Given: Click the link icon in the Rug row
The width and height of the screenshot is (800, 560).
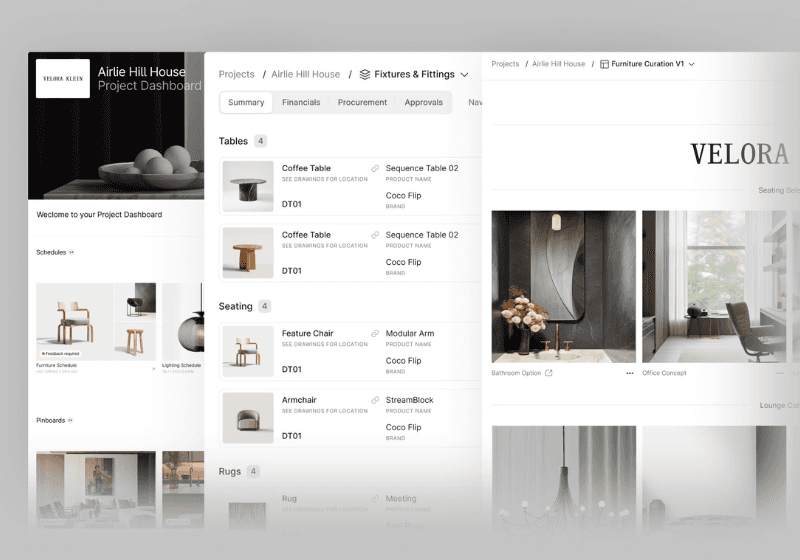Looking at the screenshot, I should 375,499.
